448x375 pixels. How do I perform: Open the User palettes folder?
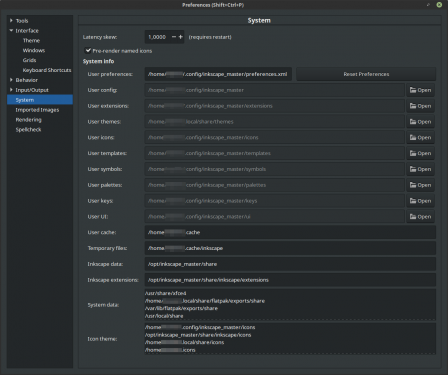[420, 185]
